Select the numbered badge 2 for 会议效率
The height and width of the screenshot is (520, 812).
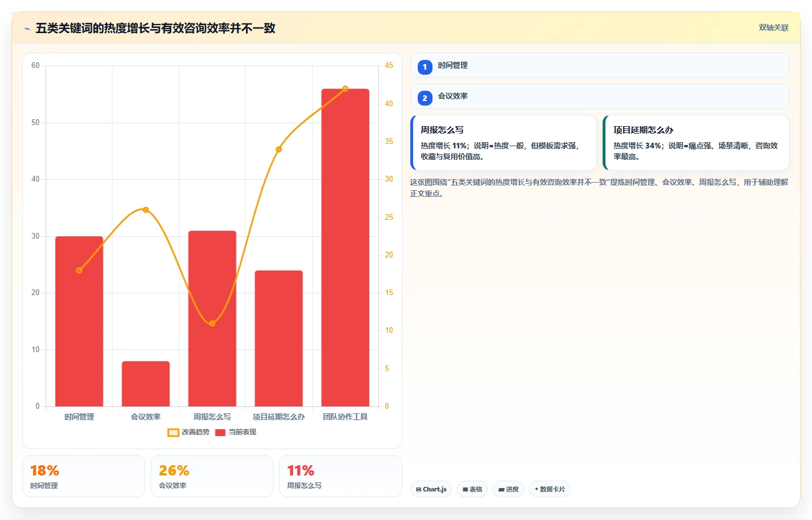[425, 98]
